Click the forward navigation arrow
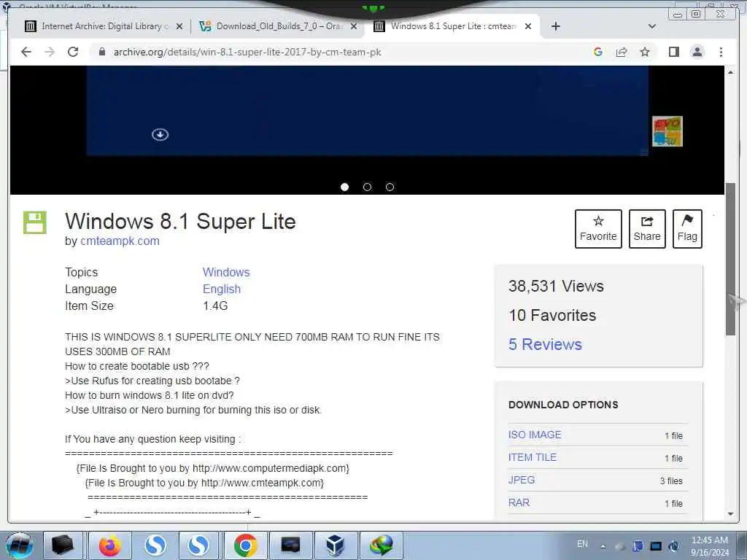 click(50, 52)
